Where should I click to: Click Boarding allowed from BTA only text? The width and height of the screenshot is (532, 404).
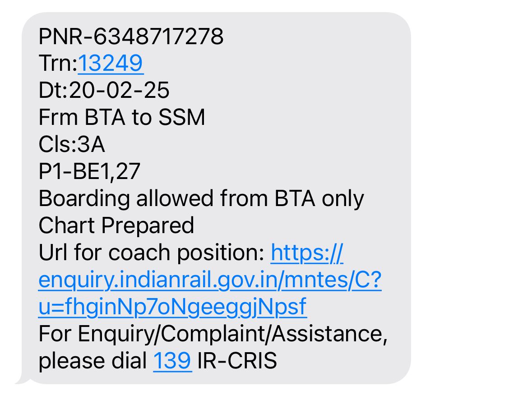pos(201,198)
